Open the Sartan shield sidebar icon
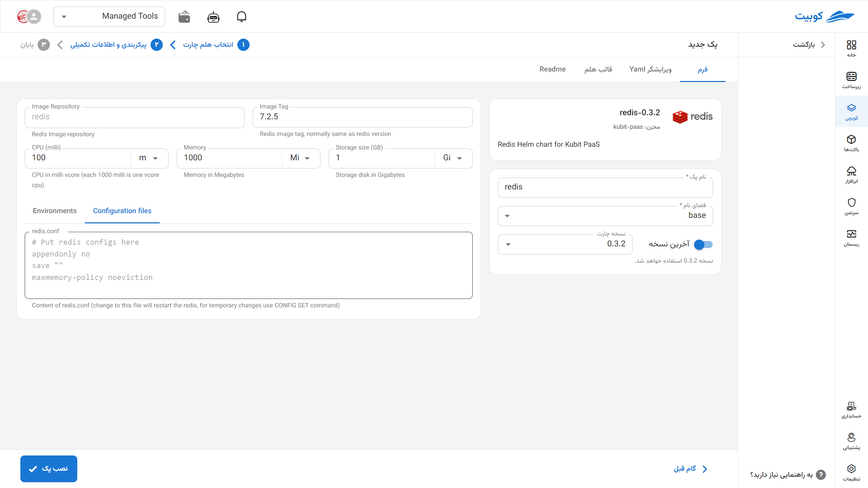The image size is (868, 488). [x=851, y=206]
